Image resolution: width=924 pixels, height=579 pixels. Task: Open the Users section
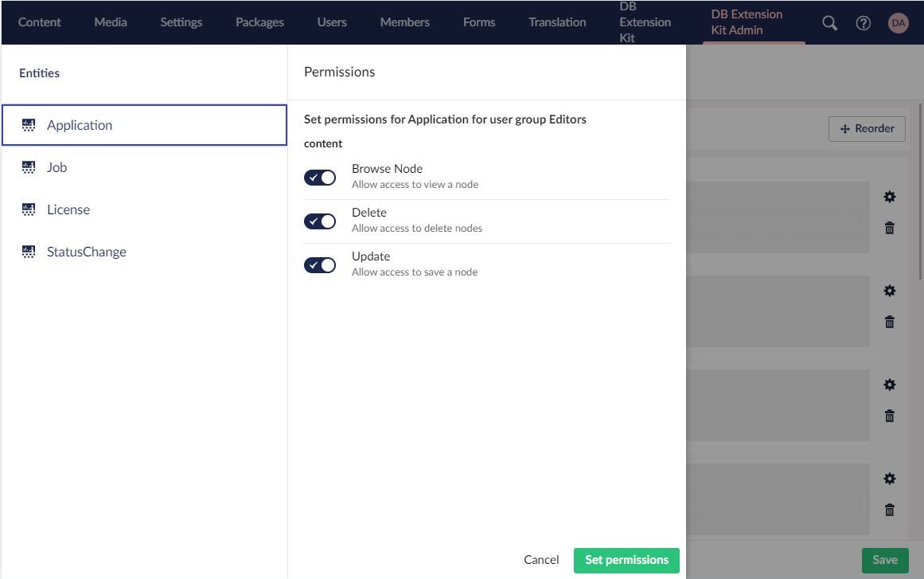pos(332,22)
